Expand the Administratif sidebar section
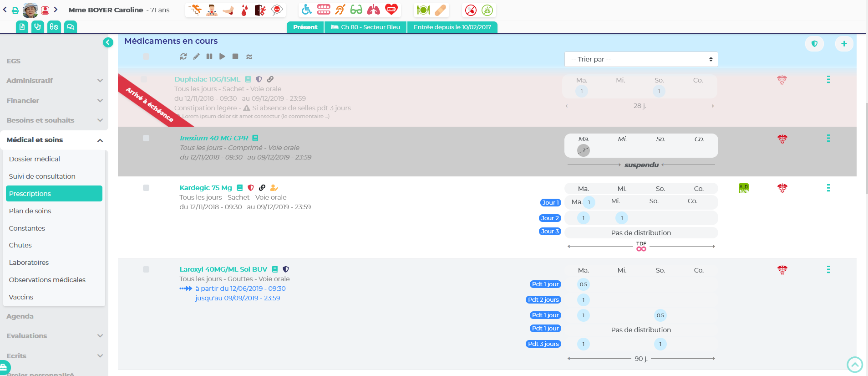868x376 pixels. (x=54, y=81)
